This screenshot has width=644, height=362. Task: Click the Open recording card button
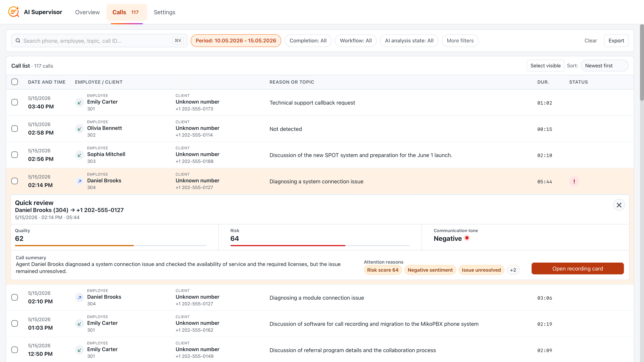[577, 268]
